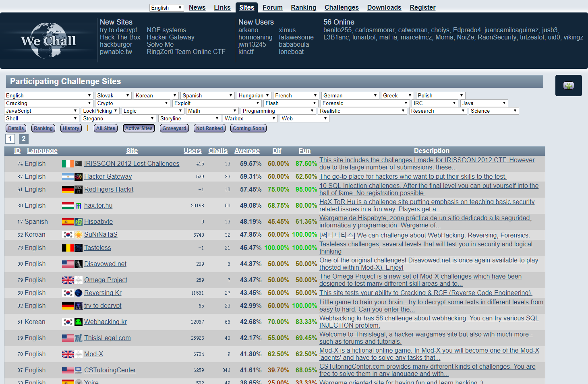
Task: Open the Korean language filter dropdown
Action: [x=156, y=95]
